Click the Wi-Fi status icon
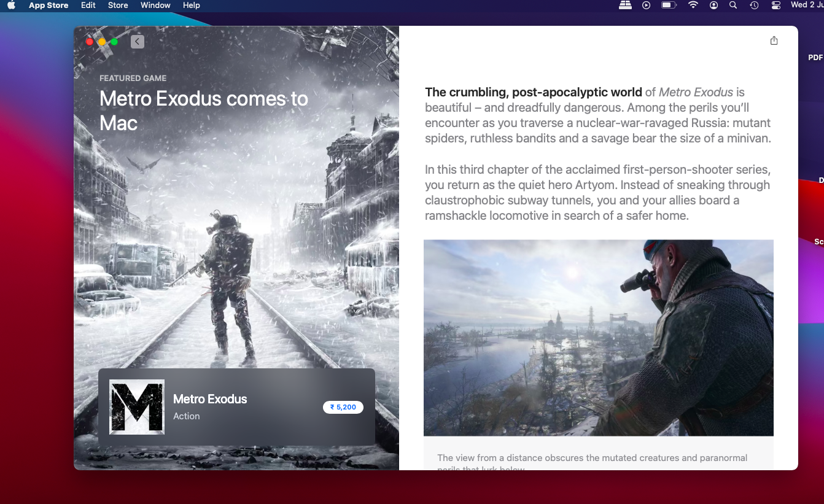Image resolution: width=824 pixels, height=504 pixels. pyautogui.click(x=693, y=5)
